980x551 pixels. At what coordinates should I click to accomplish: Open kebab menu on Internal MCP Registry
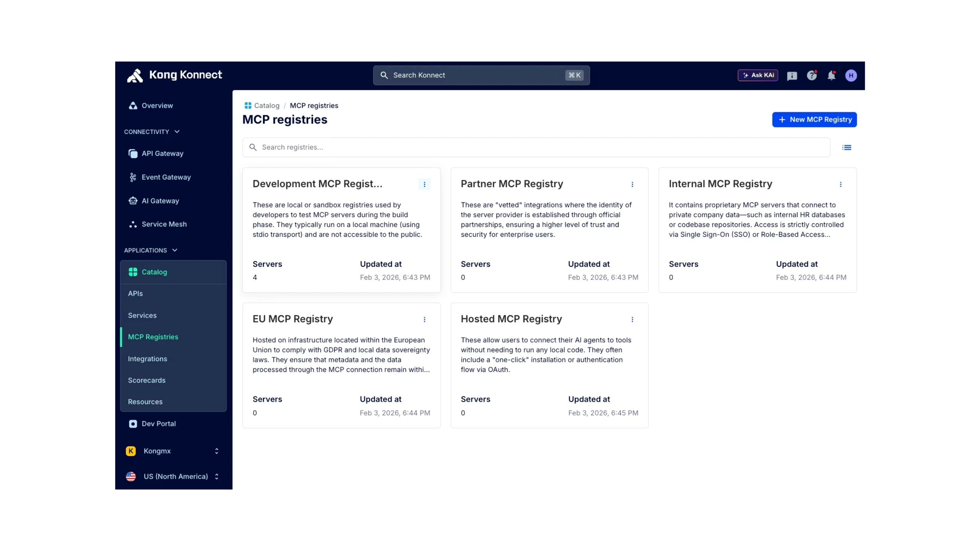841,184
